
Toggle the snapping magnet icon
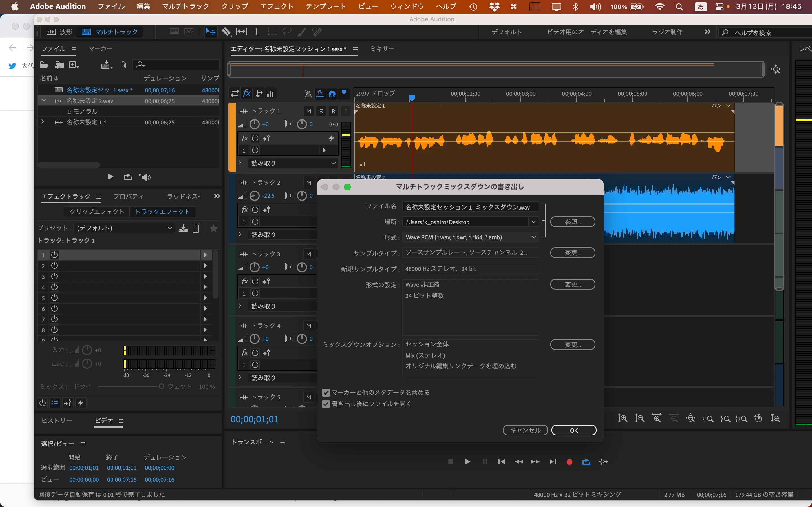point(332,94)
